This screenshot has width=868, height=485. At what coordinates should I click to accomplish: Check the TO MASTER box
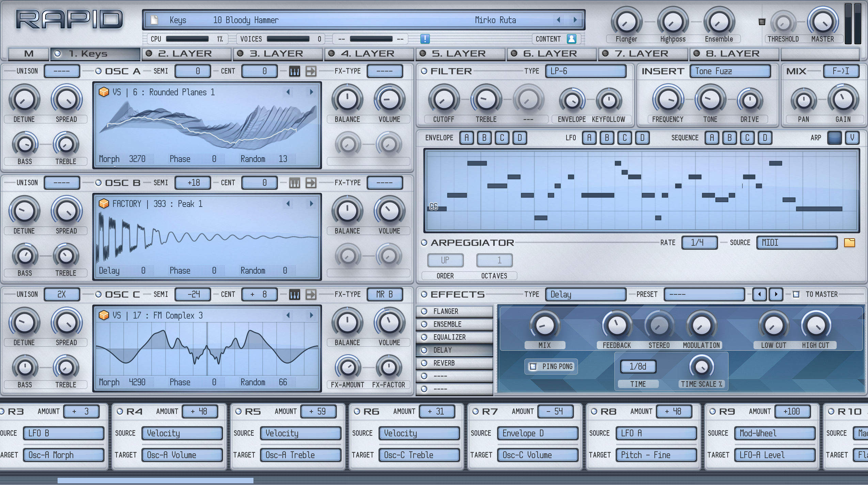tap(796, 294)
